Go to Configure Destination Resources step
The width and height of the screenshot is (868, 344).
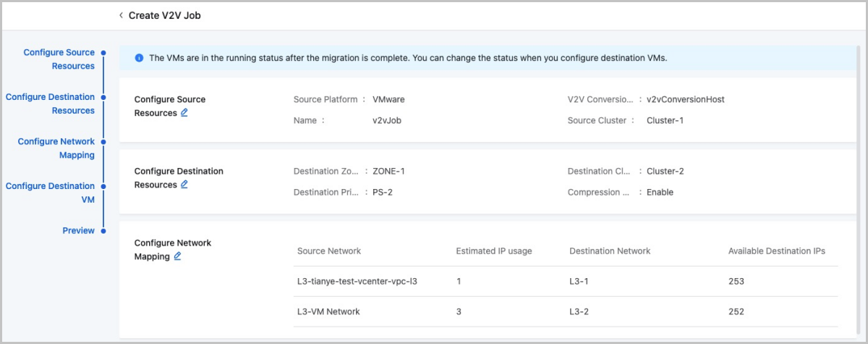(x=50, y=104)
